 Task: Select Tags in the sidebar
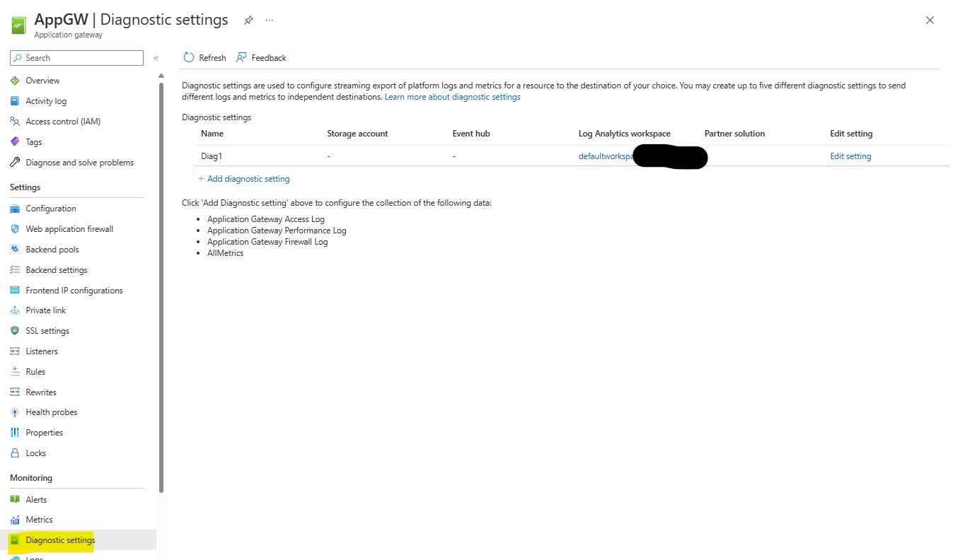(x=34, y=142)
